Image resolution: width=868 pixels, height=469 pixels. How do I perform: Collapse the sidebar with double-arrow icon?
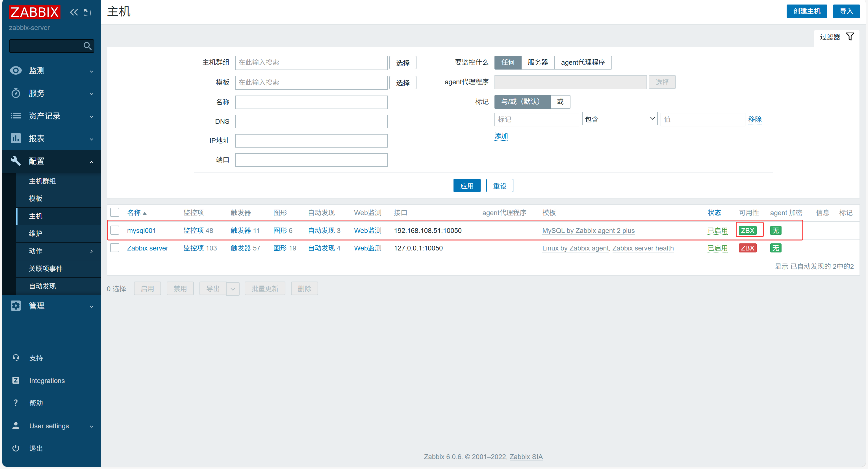[x=74, y=12]
